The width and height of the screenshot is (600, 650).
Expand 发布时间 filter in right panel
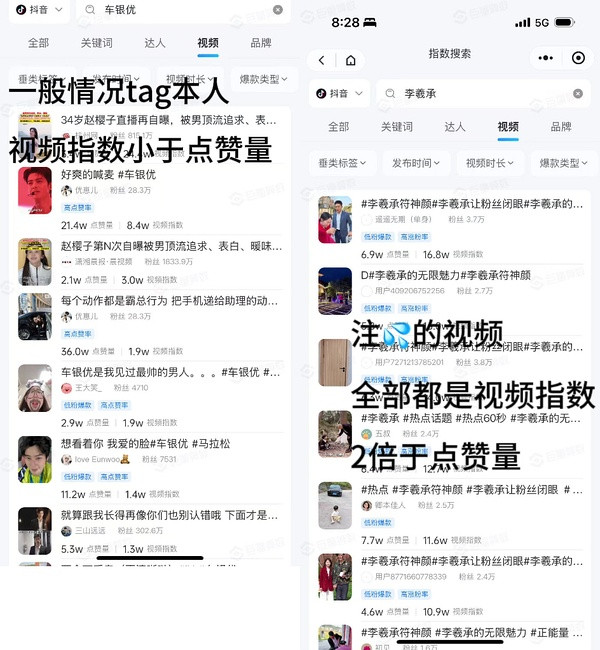pyautogui.click(x=415, y=163)
